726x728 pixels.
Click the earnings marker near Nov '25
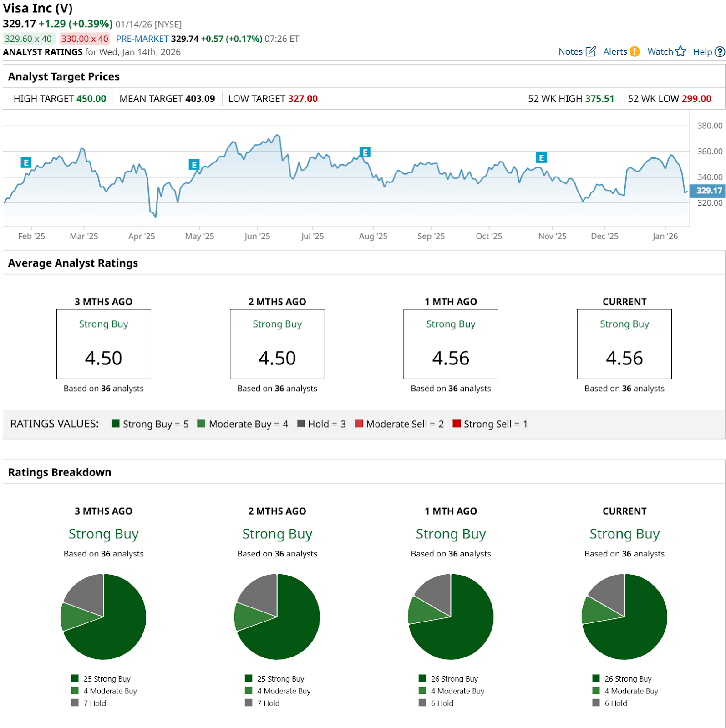541,158
